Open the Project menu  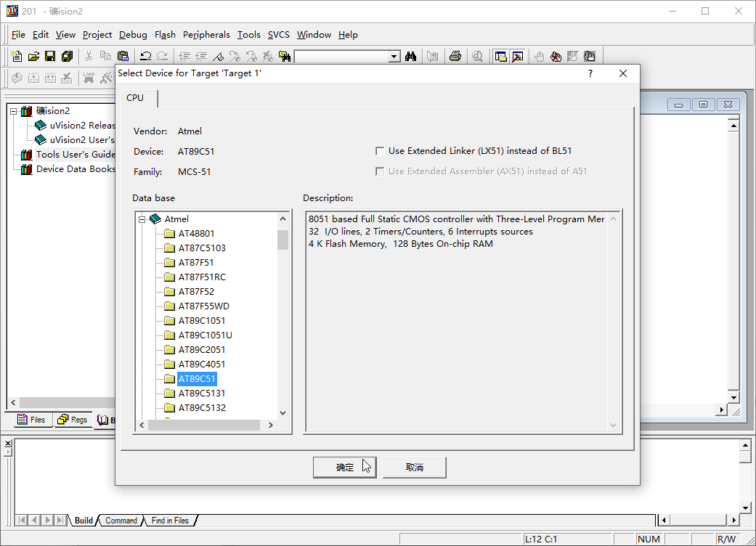tap(97, 35)
